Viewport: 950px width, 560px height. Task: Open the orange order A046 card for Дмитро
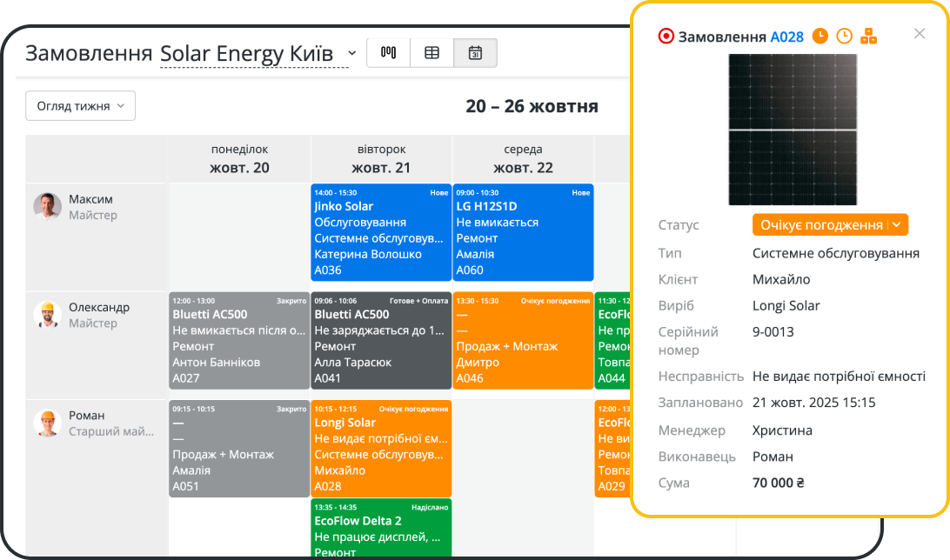click(x=523, y=341)
